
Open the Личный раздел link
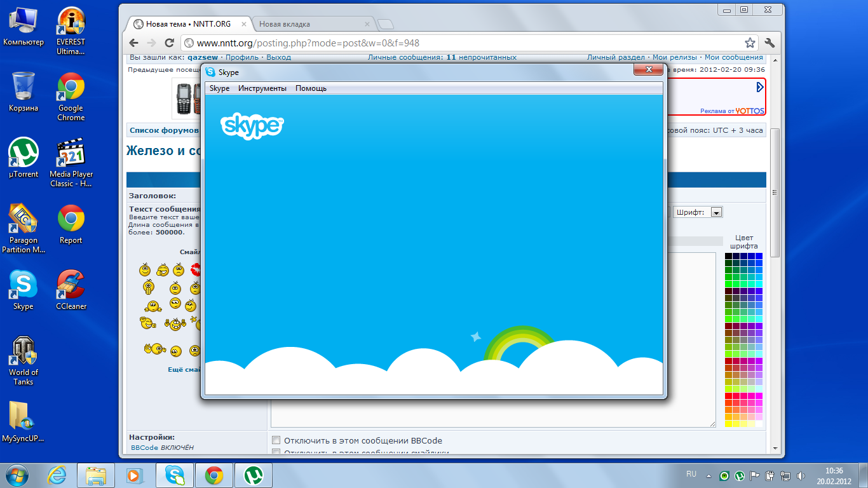coord(616,57)
